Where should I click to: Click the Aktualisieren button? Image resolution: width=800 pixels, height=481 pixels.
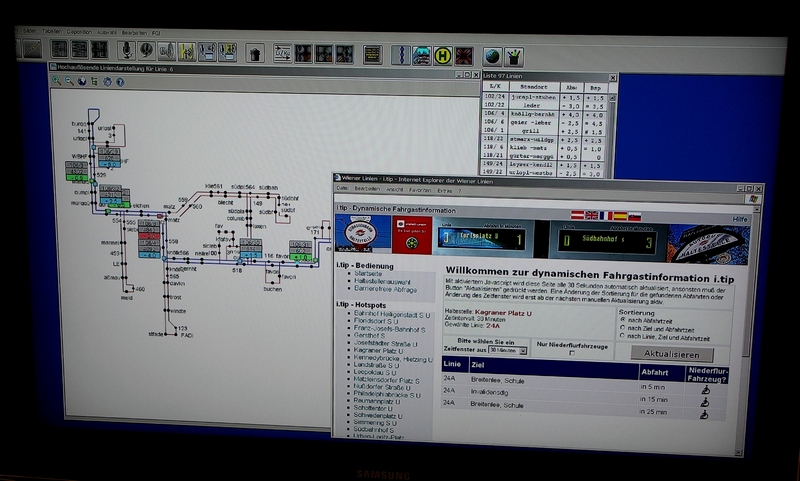[671, 353]
